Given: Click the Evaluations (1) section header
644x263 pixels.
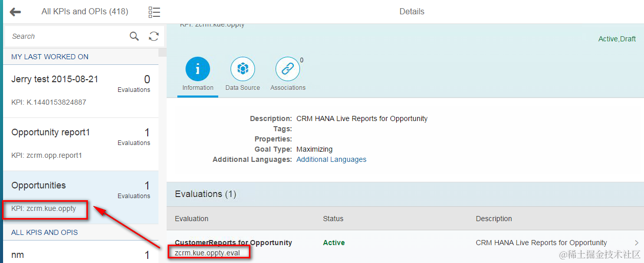Looking at the screenshot, I should point(205,194).
